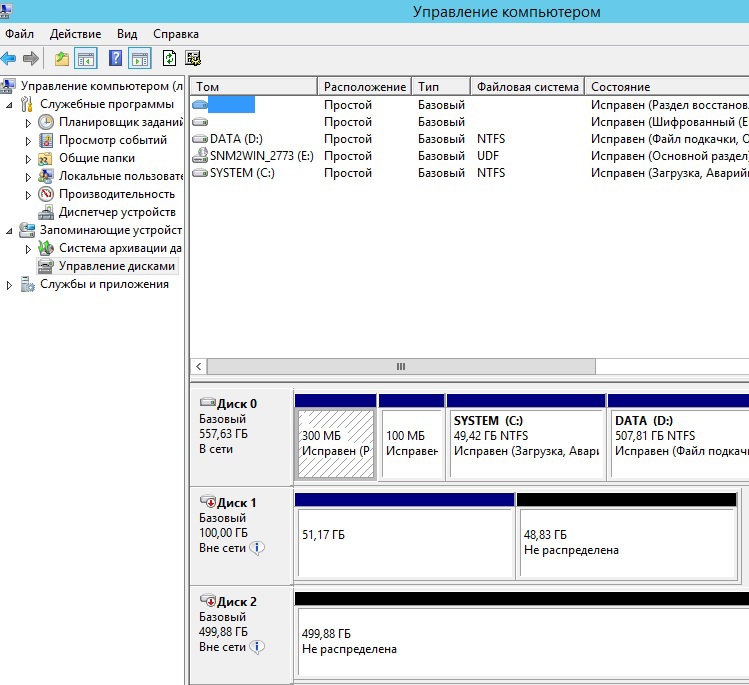Toggle the console tree pane icon
This screenshot has width=749, height=685.
pos(86,59)
